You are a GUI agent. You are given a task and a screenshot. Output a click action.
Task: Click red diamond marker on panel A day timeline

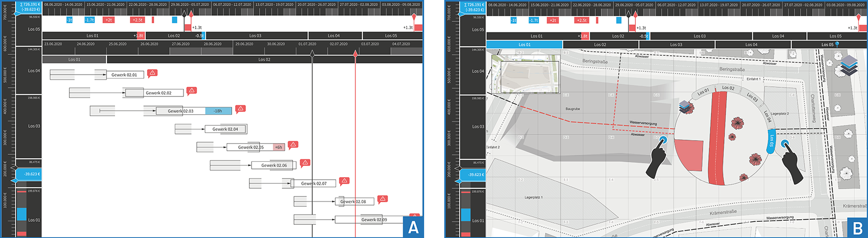(x=355, y=53)
